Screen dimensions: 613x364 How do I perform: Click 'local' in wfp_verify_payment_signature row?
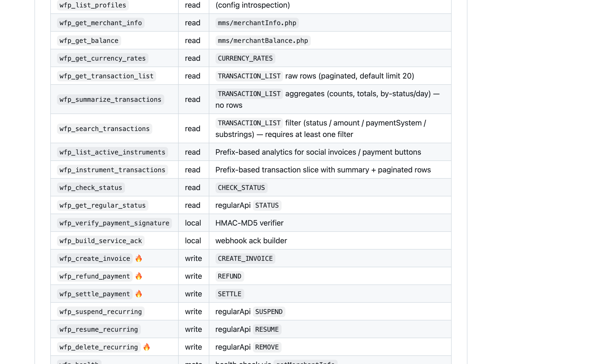coord(193,223)
